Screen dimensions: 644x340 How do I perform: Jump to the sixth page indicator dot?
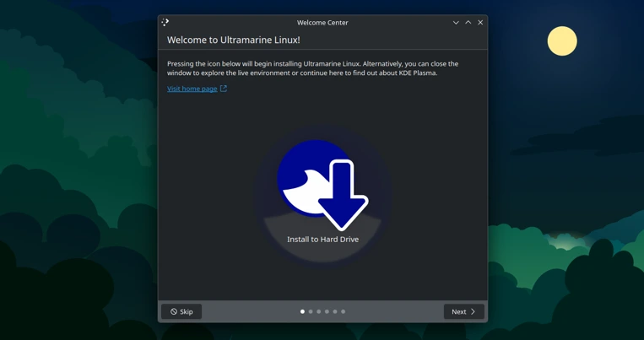344,311
